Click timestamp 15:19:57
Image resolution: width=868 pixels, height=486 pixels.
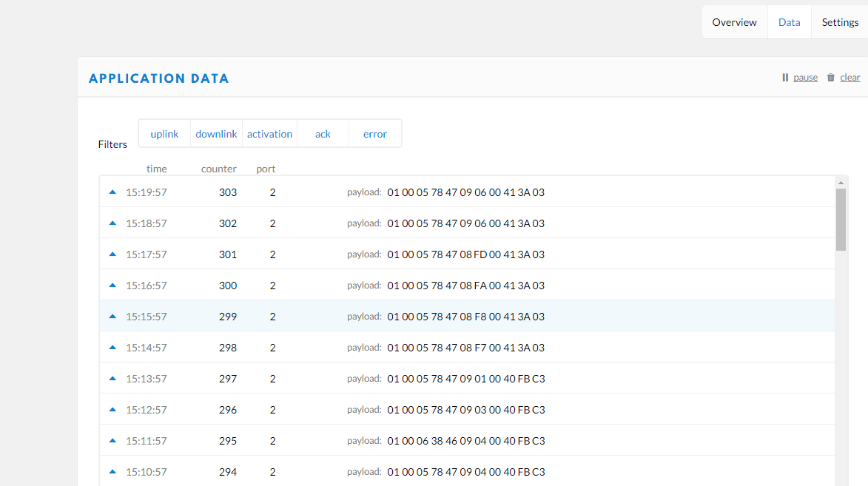(x=146, y=192)
